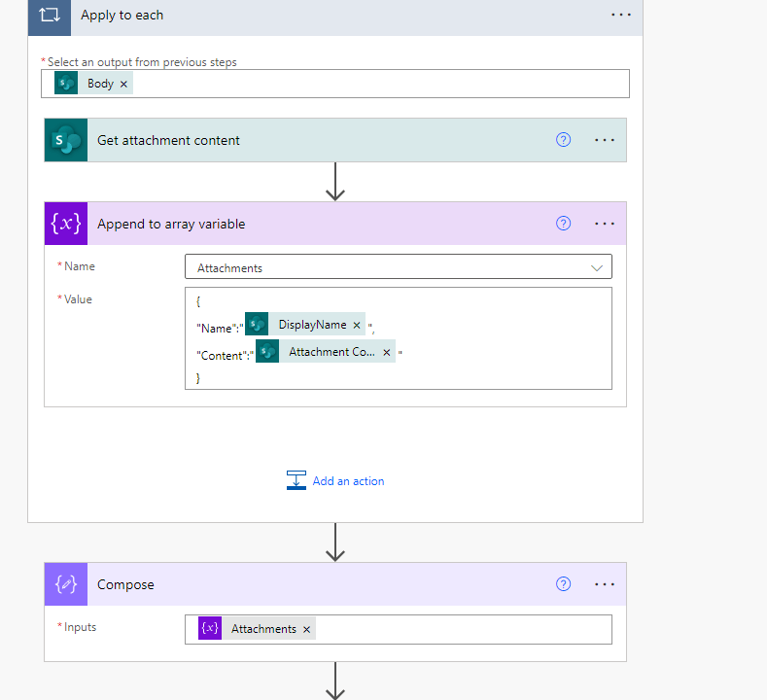Open help for the Compose action
The image size is (767, 700).
point(563,584)
